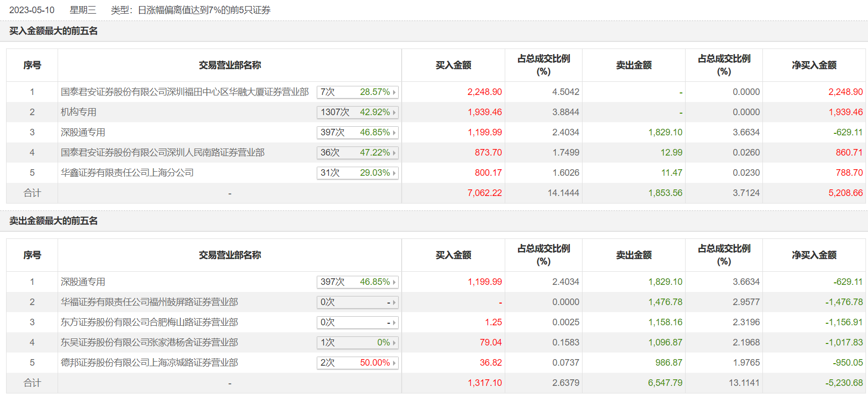The image size is (868, 397).
Task: Click the 机构专用 entry
Action: (x=78, y=112)
